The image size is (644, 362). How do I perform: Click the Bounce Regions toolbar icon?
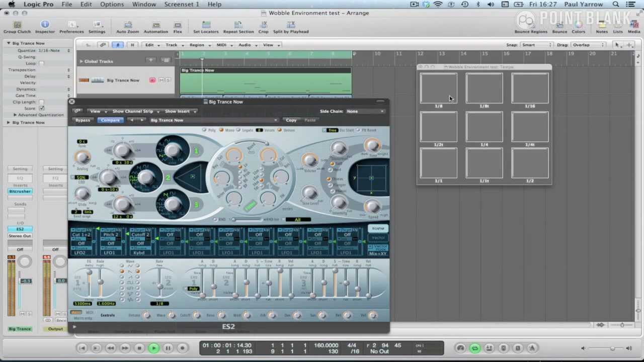531,27
